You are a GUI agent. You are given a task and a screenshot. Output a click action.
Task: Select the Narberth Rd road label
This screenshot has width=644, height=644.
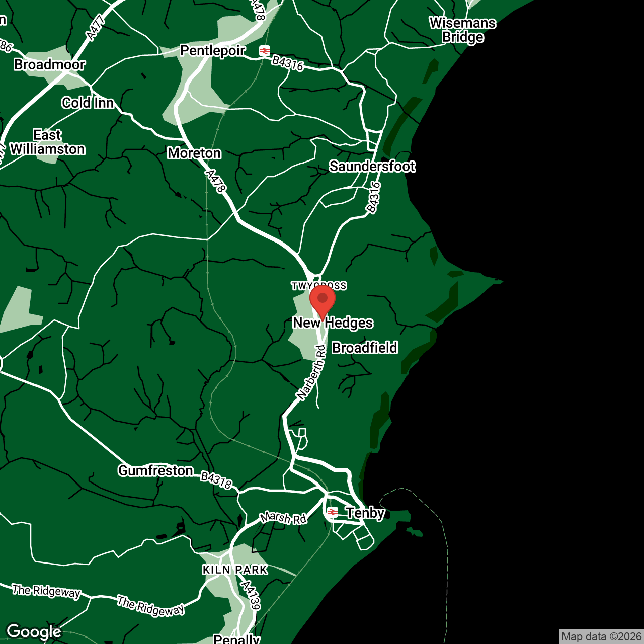[x=311, y=373]
